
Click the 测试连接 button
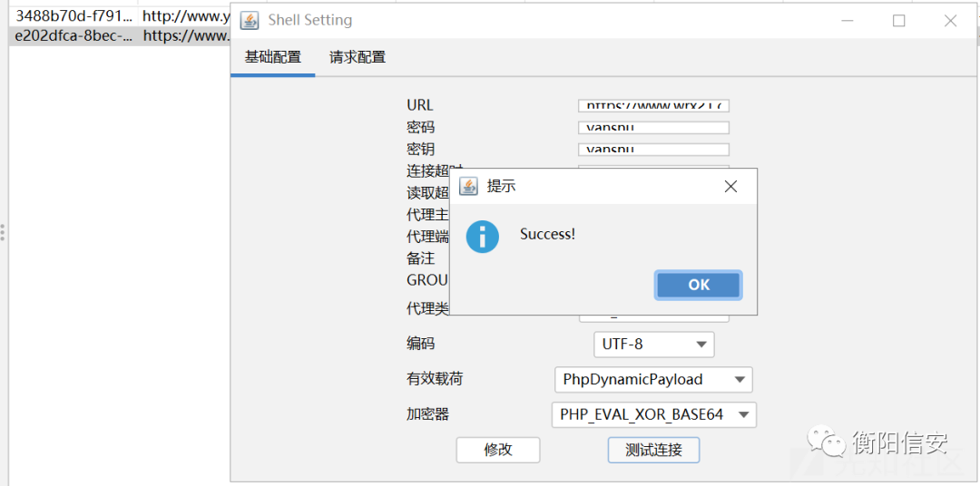pyautogui.click(x=653, y=450)
